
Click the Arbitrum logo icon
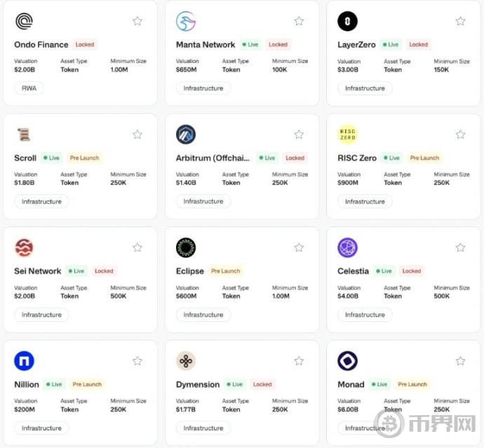click(186, 135)
